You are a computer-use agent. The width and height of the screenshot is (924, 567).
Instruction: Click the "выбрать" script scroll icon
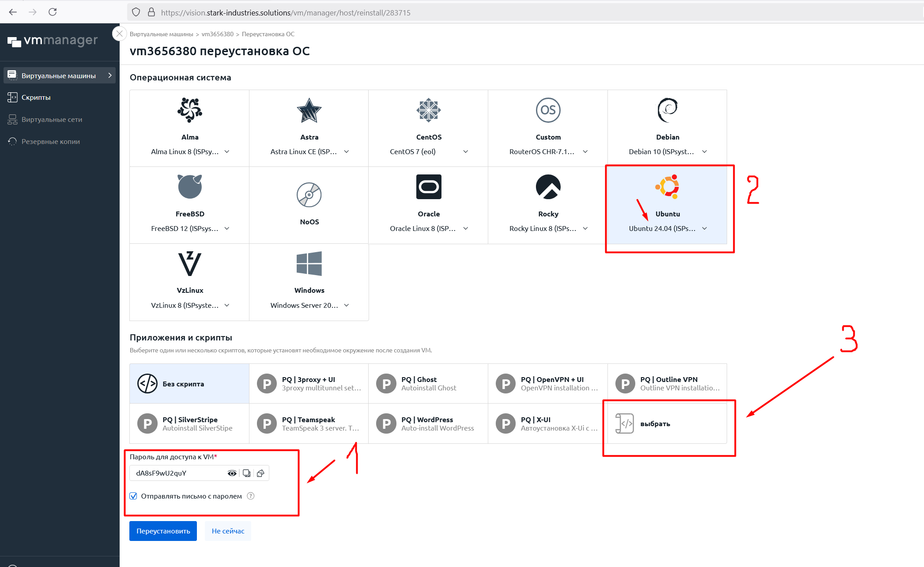(625, 423)
